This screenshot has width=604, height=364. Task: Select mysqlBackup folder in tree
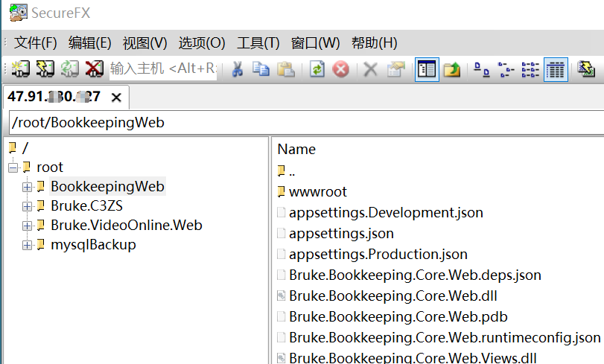[x=93, y=245]
